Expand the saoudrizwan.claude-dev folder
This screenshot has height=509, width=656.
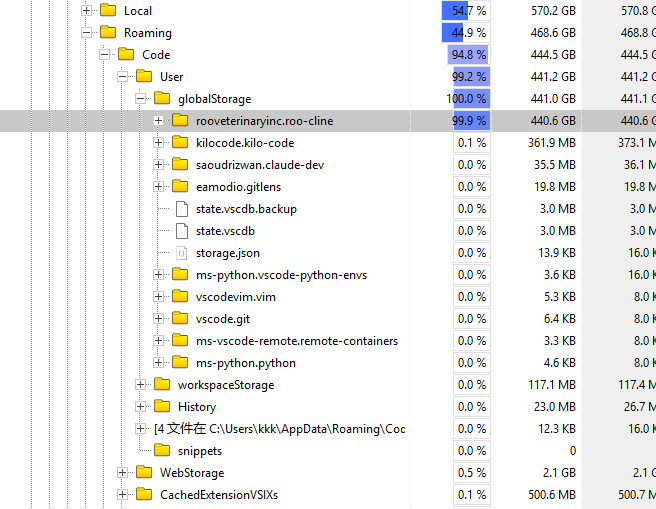(x=158, y=165)
